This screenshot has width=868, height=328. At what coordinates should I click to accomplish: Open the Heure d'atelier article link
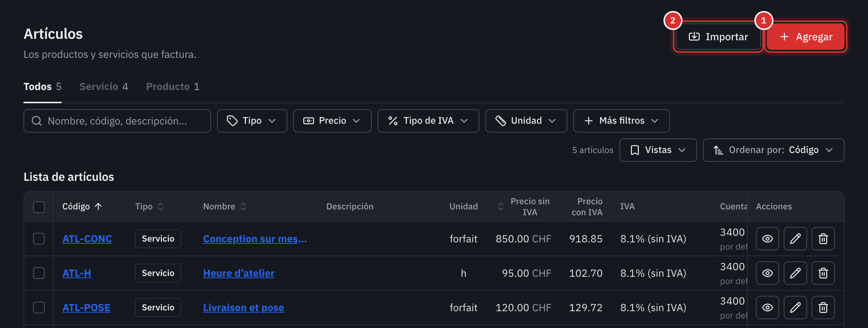[x=239, y=273]
